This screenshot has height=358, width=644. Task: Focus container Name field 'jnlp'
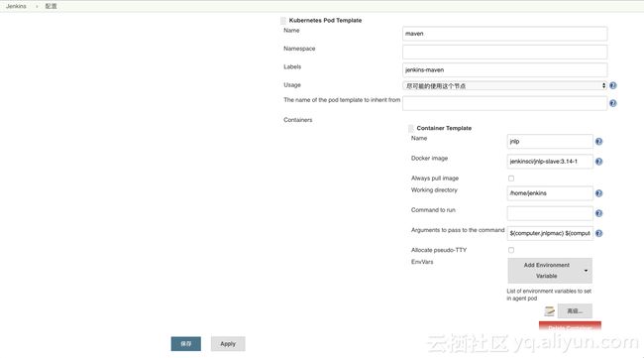pos(550,142)
